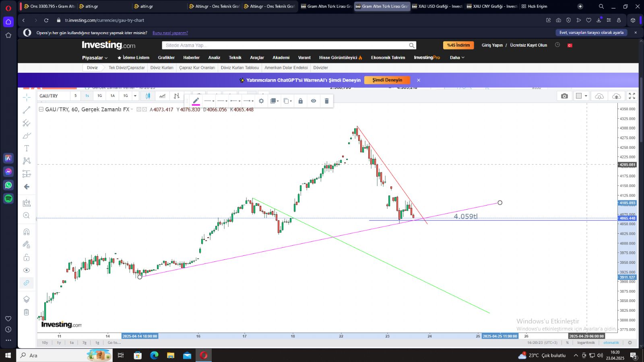Open drawing settings gear in floating toolbar
The height and width of the screenshot is (362, 644).
[261, 101]
